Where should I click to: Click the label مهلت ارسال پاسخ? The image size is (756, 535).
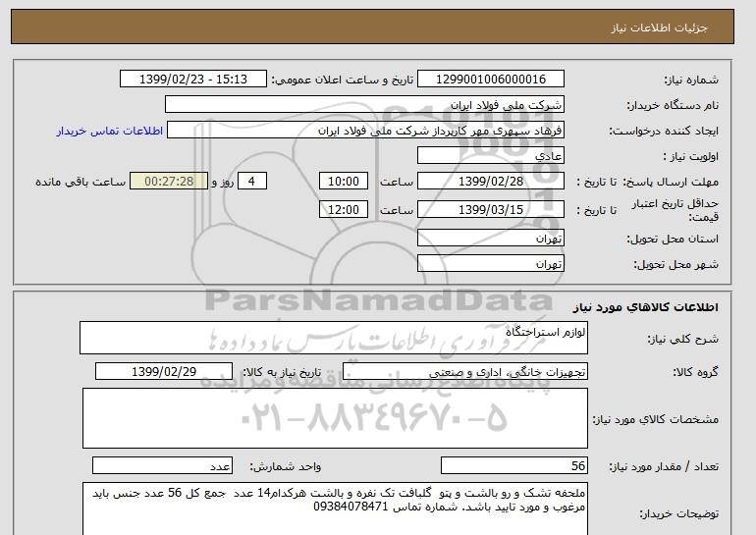coord(671,183)
